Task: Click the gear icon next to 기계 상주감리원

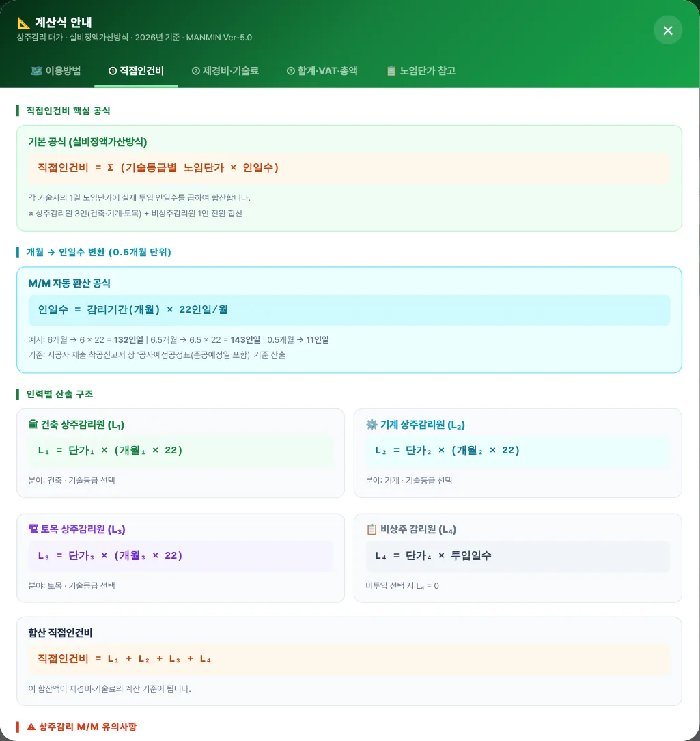Action: pyautogui.click(x=372, y=425)
